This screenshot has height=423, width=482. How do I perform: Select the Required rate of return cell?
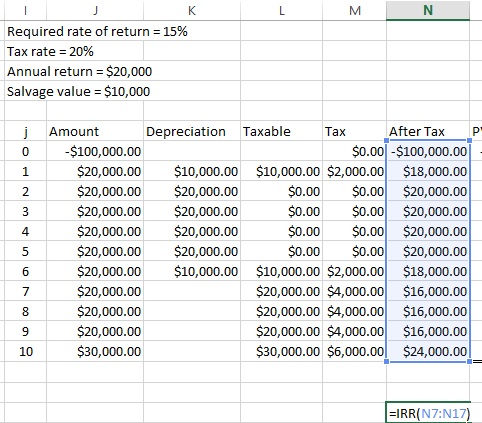97,32
